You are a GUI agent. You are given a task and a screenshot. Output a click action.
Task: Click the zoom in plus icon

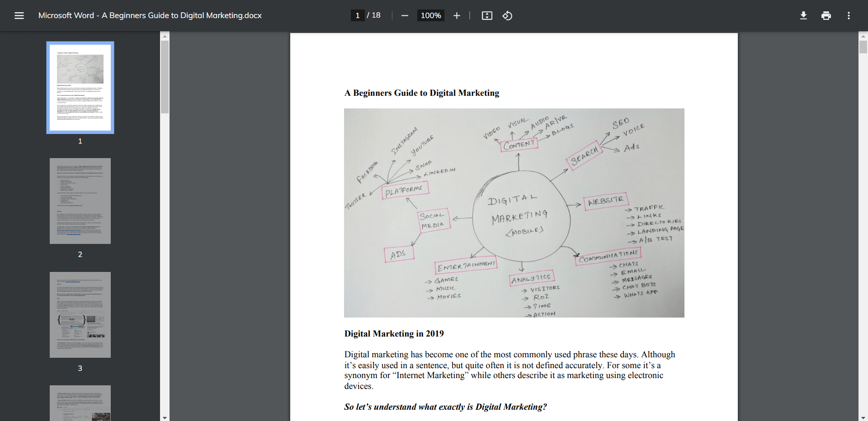tap(457, 16)
